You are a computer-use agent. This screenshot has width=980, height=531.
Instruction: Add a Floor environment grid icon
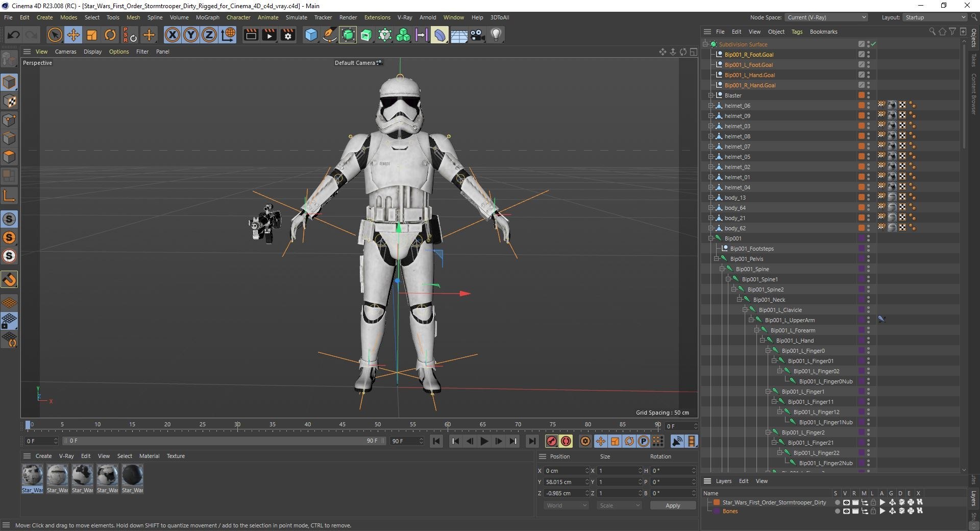[x=459, y=35]
